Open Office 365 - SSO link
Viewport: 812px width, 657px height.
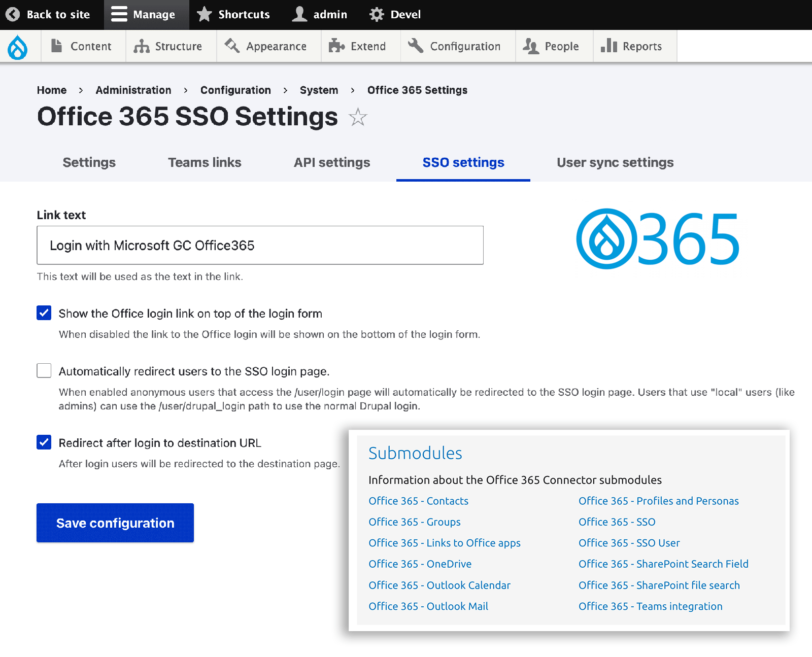617,522
